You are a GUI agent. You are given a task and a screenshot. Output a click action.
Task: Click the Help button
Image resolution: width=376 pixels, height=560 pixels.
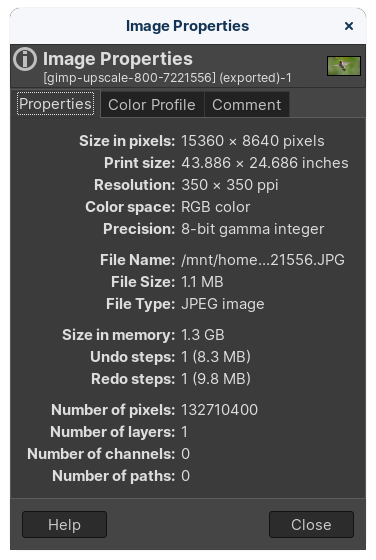(64, 525)
